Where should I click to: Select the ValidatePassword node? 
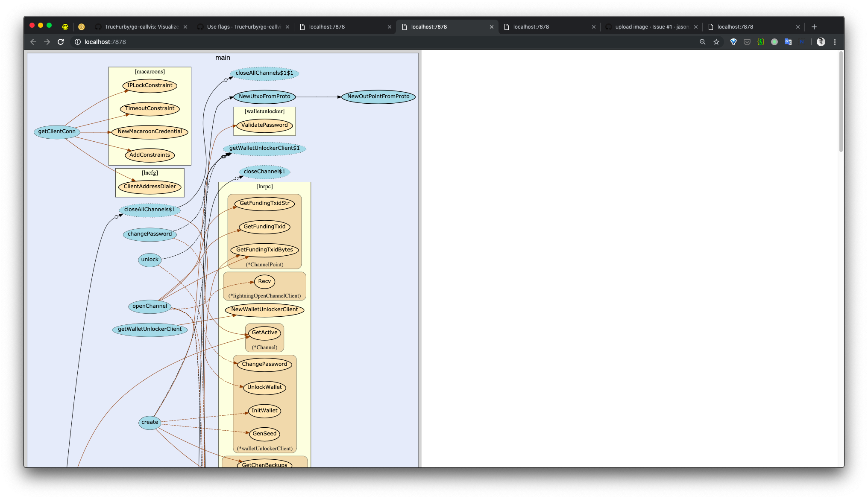pyautogui.click(x=264, y=125)
